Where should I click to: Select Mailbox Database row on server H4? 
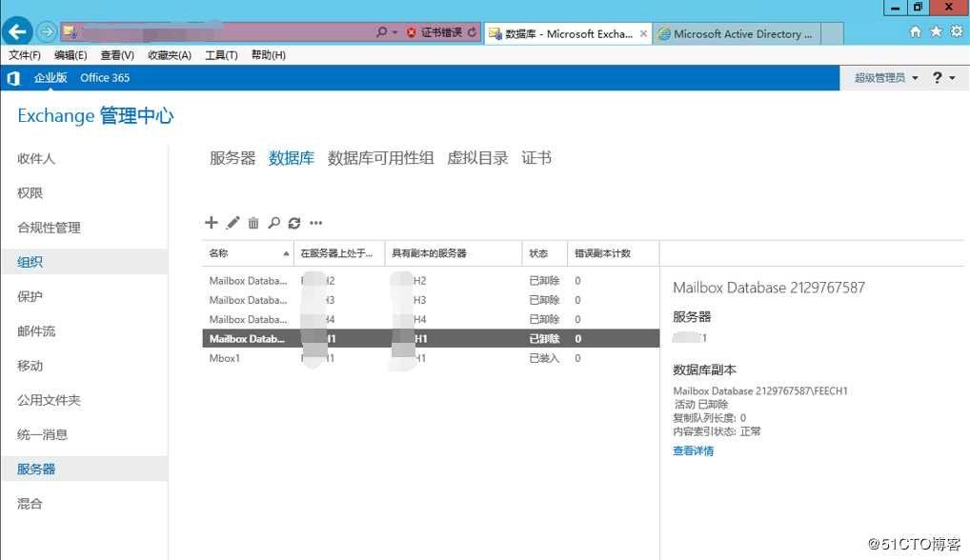(431, 320)
